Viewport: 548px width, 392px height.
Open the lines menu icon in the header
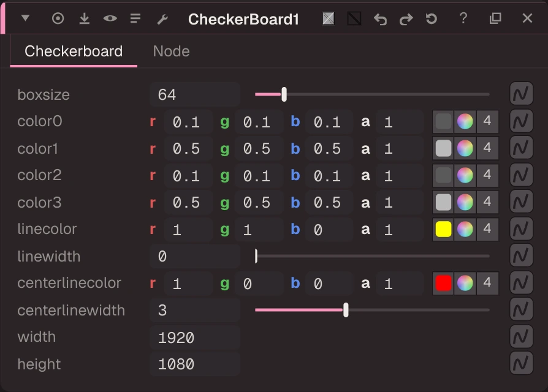pos(135,18)
